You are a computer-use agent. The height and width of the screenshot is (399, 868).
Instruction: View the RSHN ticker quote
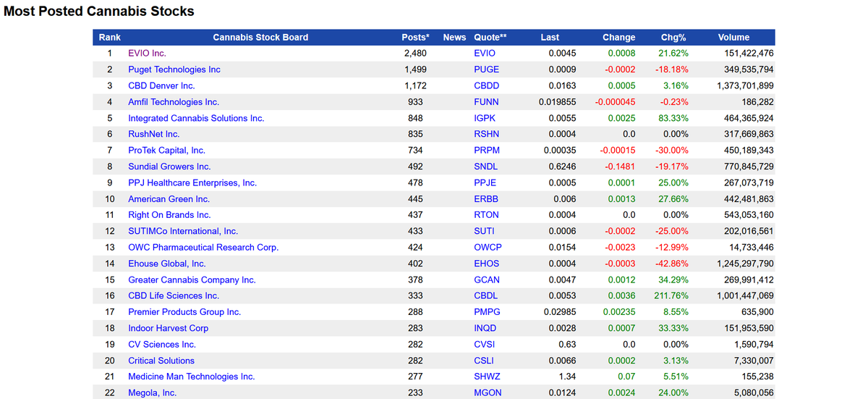pyautogui.click(x=486, y=134)
